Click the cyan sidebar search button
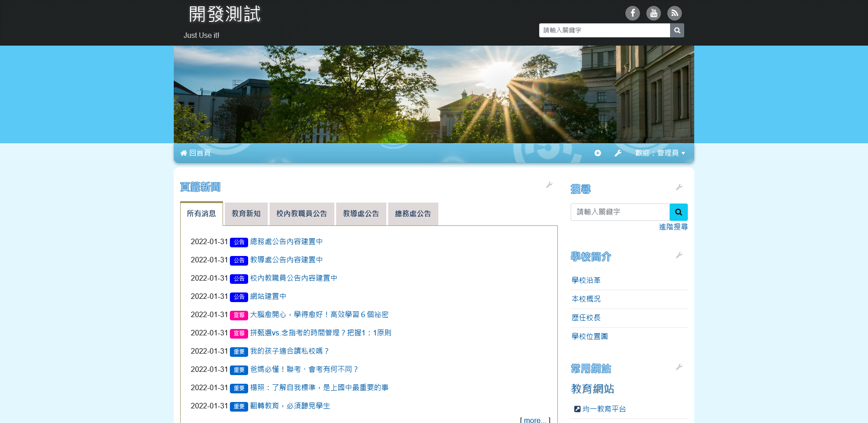 point(678,212)
